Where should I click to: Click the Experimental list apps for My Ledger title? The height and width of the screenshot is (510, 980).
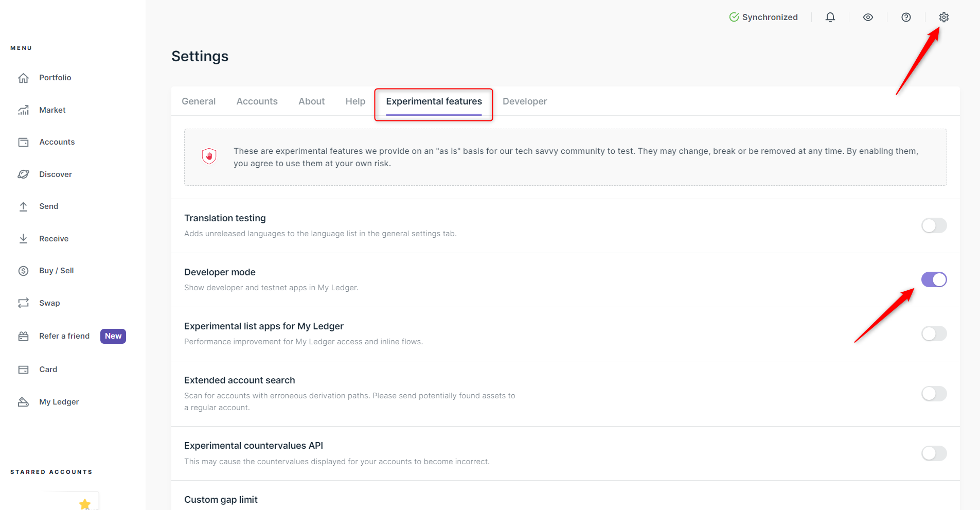click(264, 326)
